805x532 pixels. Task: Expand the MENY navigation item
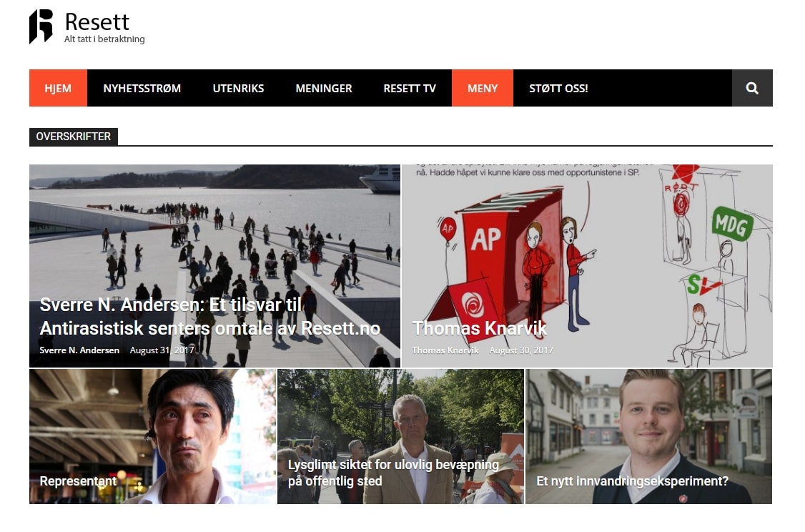(x=482, y=88)
